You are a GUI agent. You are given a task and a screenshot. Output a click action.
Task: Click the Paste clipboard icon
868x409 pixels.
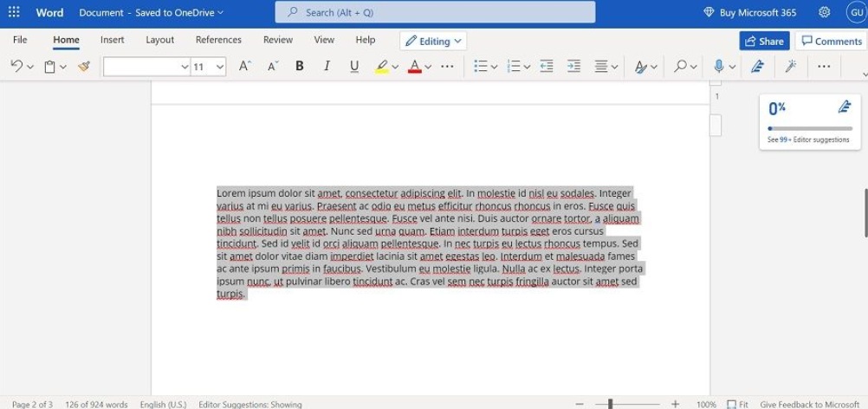[x=50, y=67]
